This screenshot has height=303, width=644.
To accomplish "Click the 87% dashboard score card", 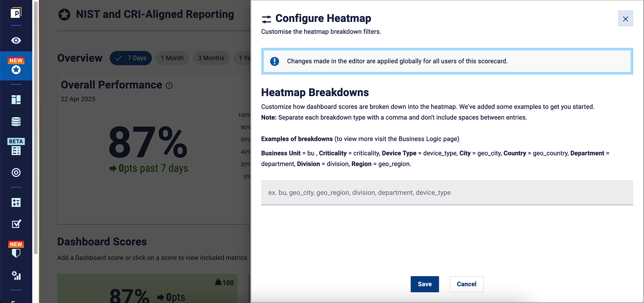I will [x=147, y=289].
